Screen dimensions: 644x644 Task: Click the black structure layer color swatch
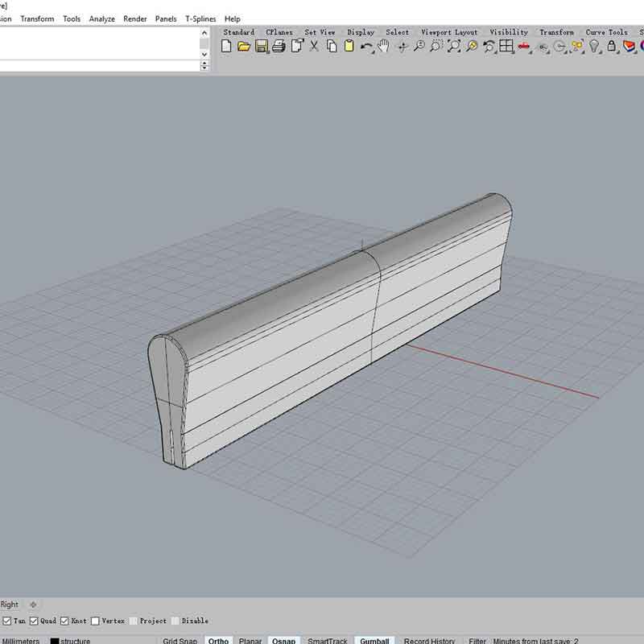[x=55, y=641]
